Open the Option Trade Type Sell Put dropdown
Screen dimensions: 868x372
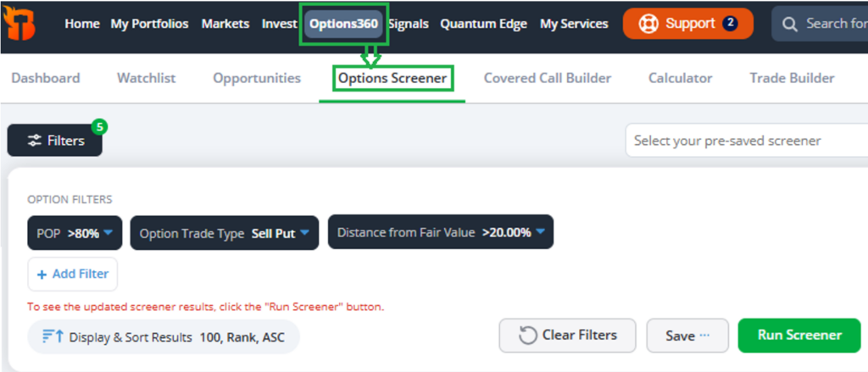tap(224, 233)
